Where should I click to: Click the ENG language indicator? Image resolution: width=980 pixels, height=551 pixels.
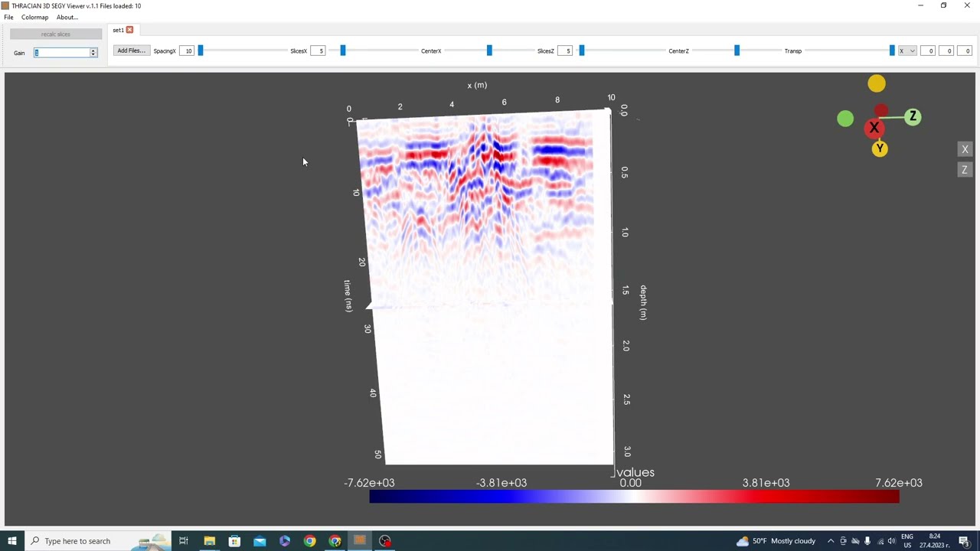[907, 541]
